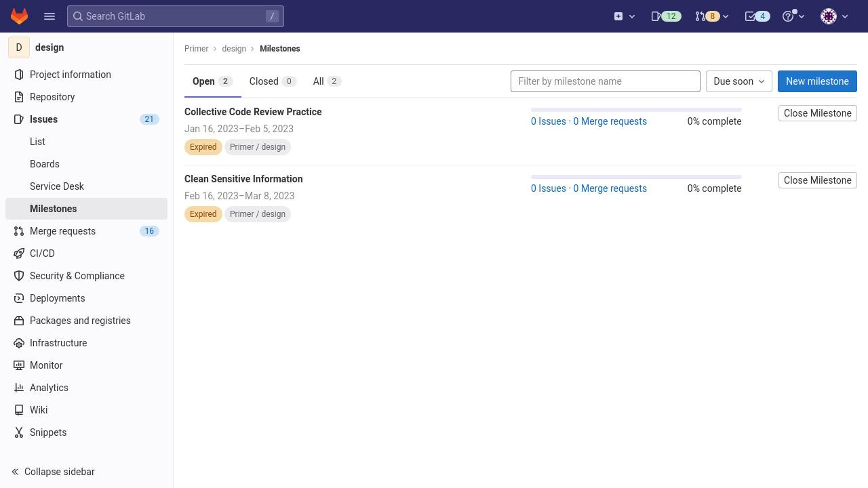Open 0 Merge requests for Clean Sensitive Information
The image size is (868, 488).
coord(610,188)
